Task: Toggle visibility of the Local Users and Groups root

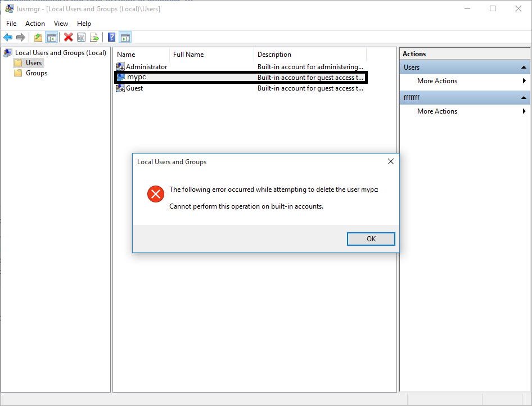Action: click(7, 52)
